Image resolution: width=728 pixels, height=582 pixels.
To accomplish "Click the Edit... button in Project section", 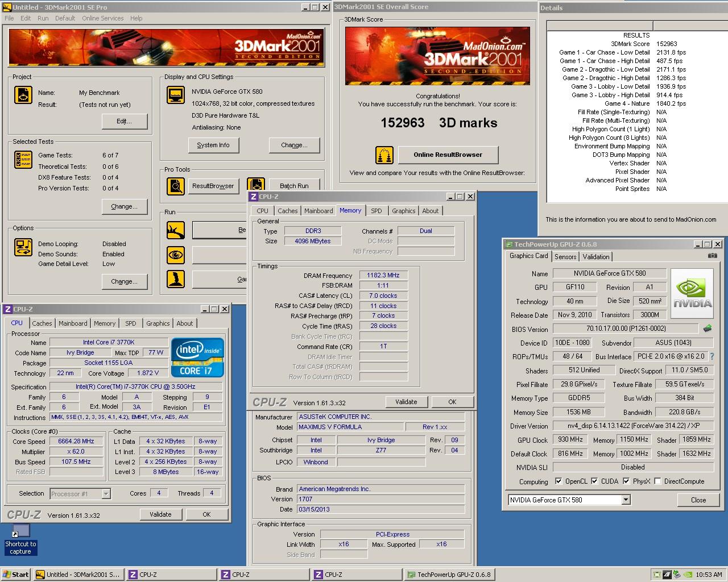I will click(124, 121).
